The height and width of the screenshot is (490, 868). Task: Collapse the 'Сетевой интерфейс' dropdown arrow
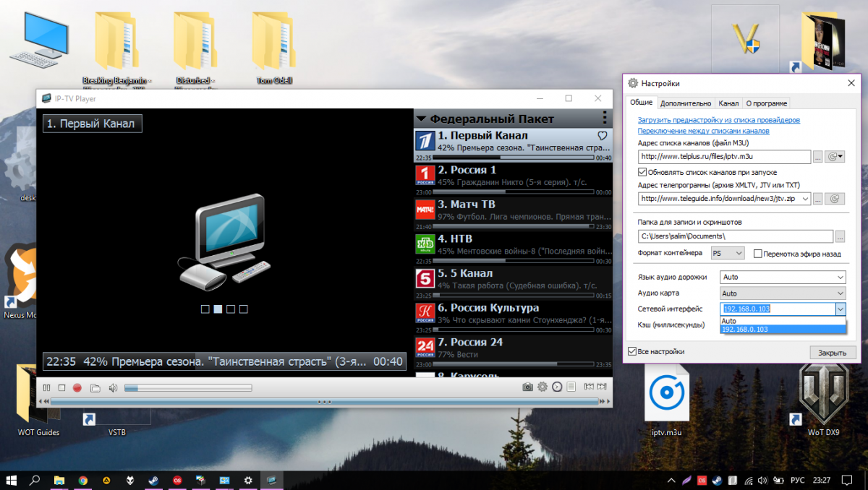[x=841, y=309]
